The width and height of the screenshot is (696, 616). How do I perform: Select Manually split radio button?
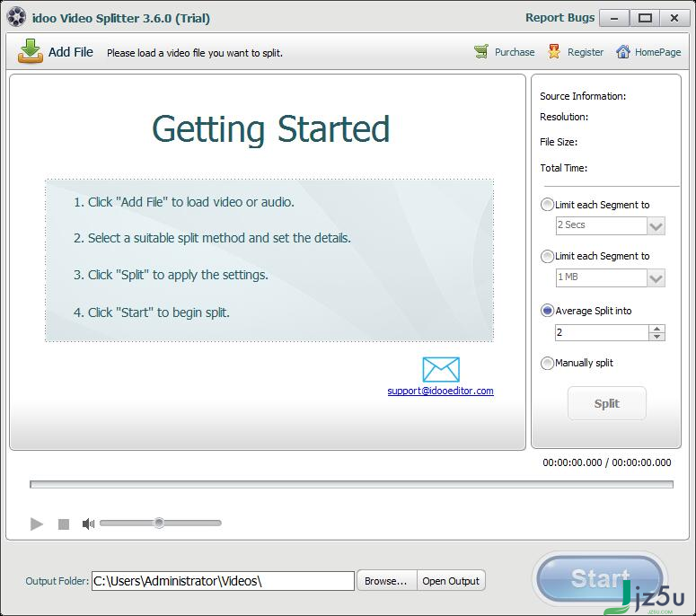[547, 363]
